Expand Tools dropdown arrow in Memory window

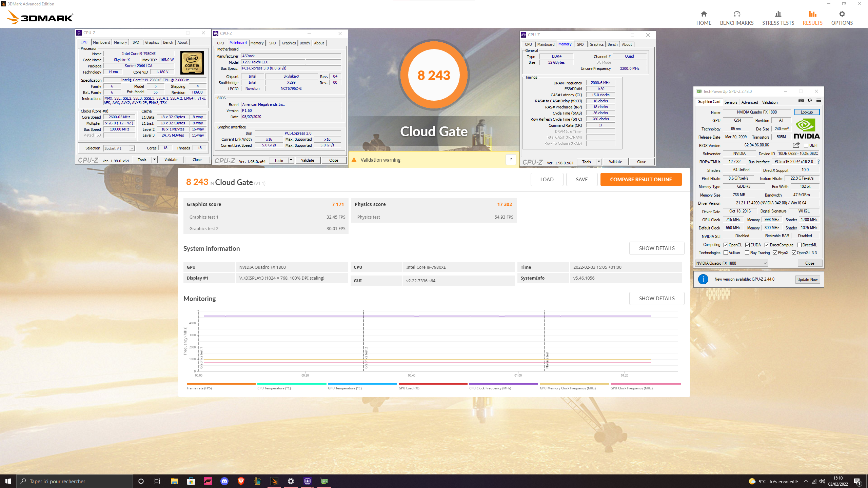pyautogui.click(x=599, y=162)
